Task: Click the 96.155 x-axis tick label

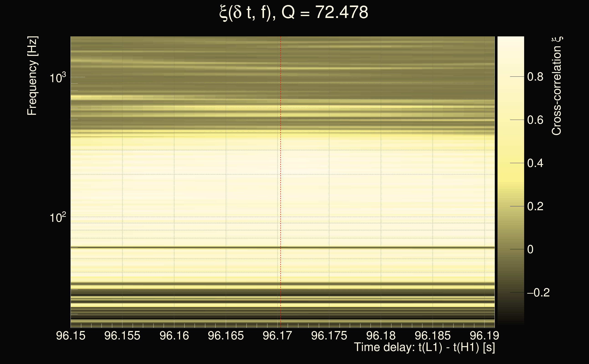Action: (122, 336)
